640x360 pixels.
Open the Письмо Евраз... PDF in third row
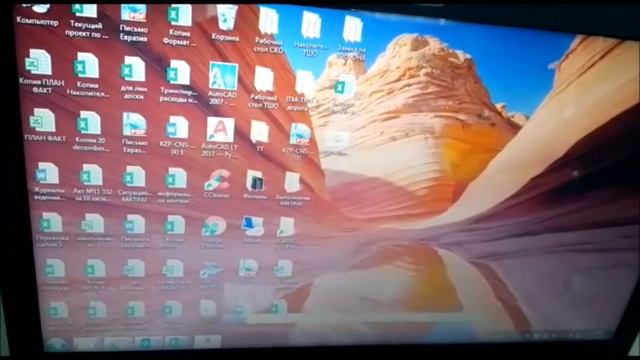[x=134, y=133]
